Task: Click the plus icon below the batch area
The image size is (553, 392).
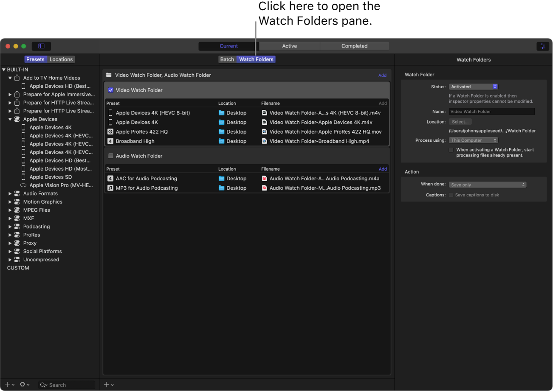Action: 107,384
